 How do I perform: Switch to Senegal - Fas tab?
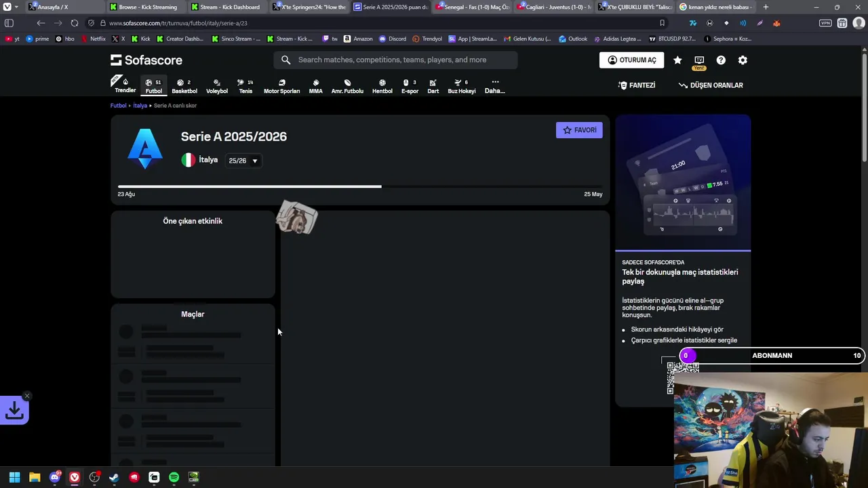click(473, 7)
